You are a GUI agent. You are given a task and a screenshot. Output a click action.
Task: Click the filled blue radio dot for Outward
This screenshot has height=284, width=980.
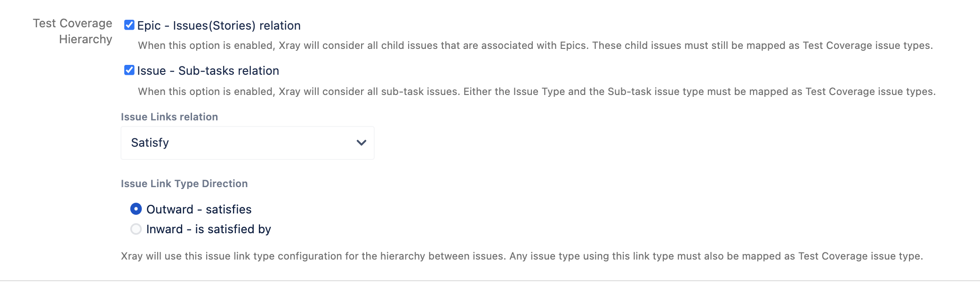(136, 209)
